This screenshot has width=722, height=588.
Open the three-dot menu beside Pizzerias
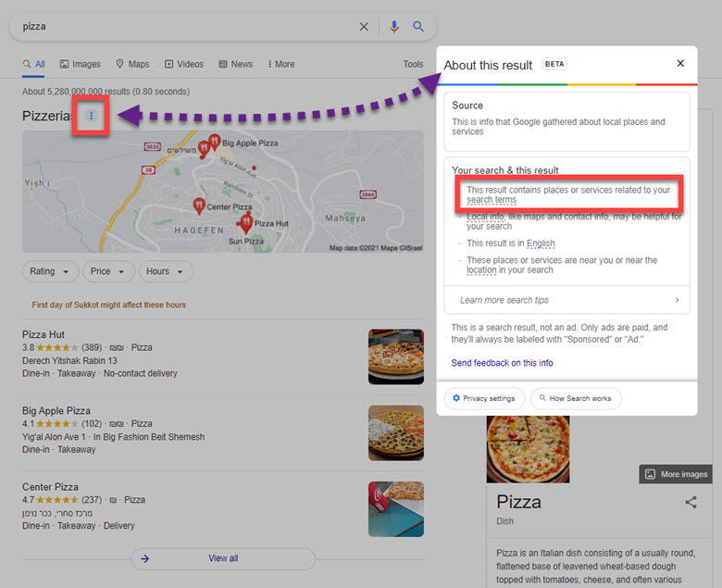click(x=91, y=116)
